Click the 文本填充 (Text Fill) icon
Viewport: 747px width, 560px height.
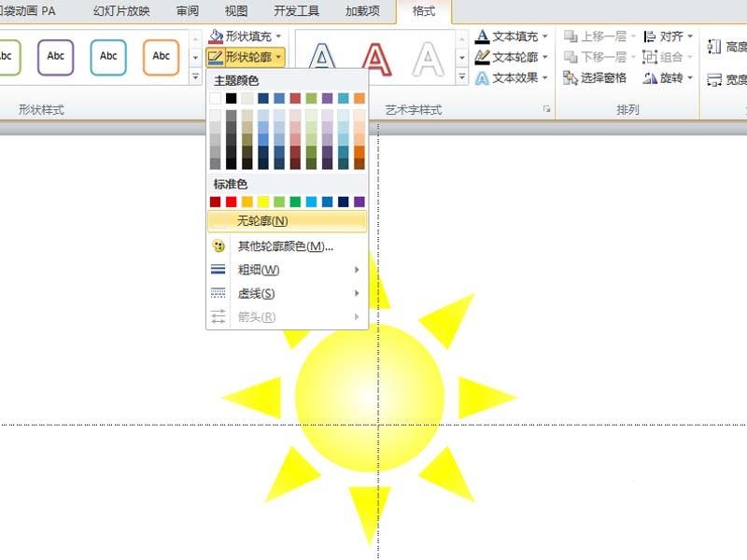[482, 35]
